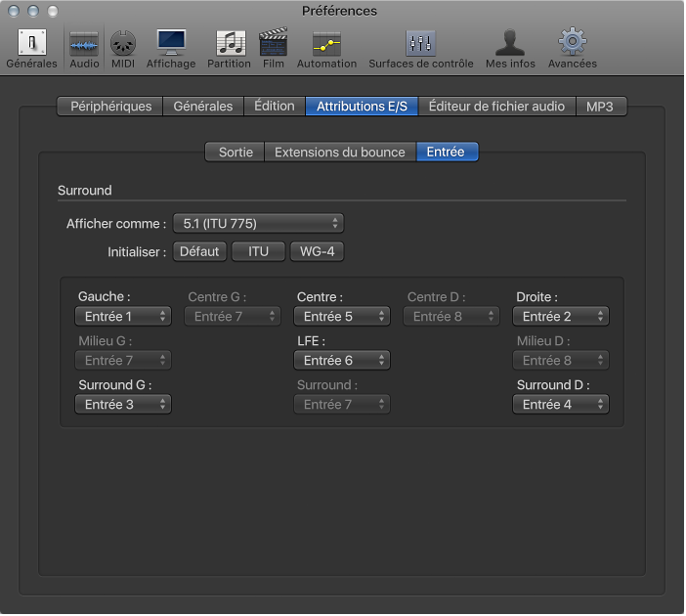Open Surfaces de contrôle preferences
The width and height of the screenshot is (686, 616).
pyautogui.click(x=420, y=47)
